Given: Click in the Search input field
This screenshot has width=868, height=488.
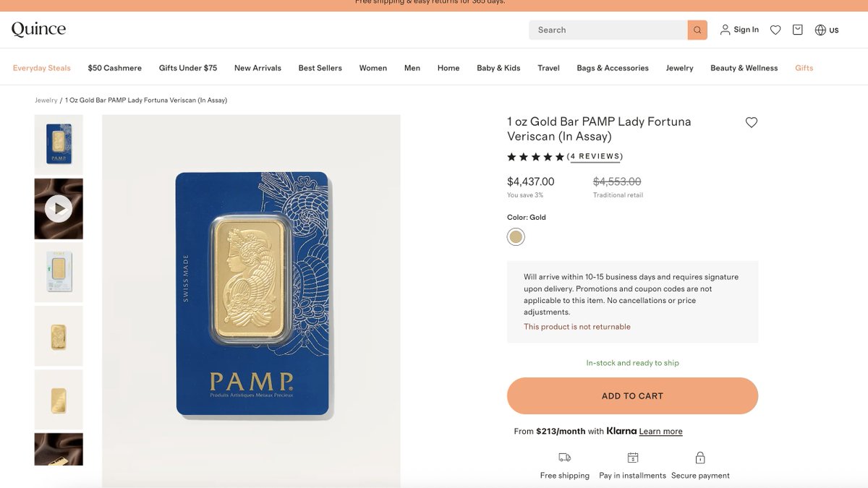Looking at the screenshot, I should click(x=608, y=30).
